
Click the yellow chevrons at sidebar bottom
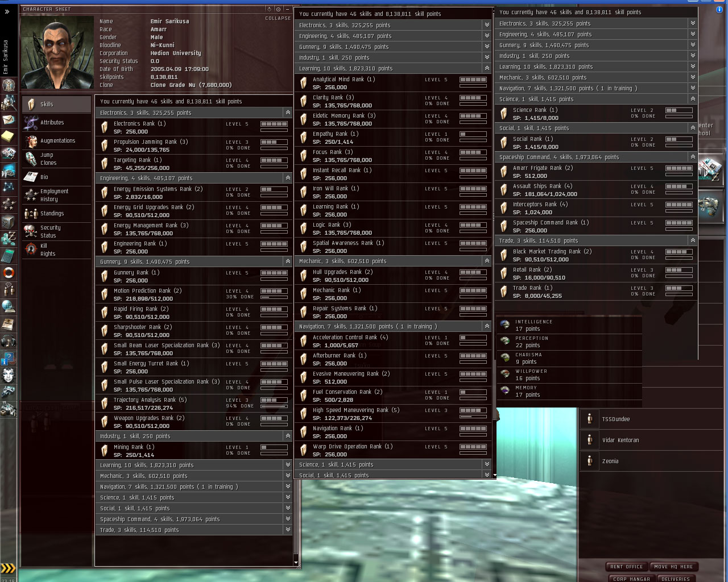(x=8, y=568)
